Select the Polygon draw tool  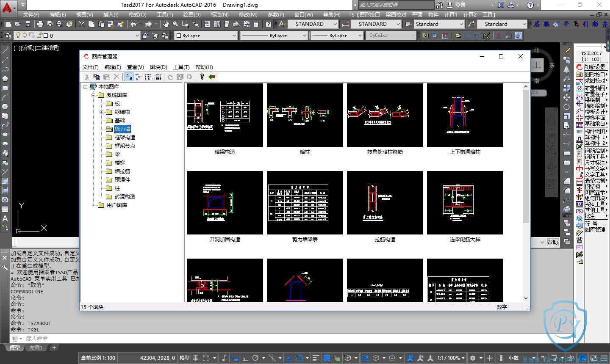[5, 79]
